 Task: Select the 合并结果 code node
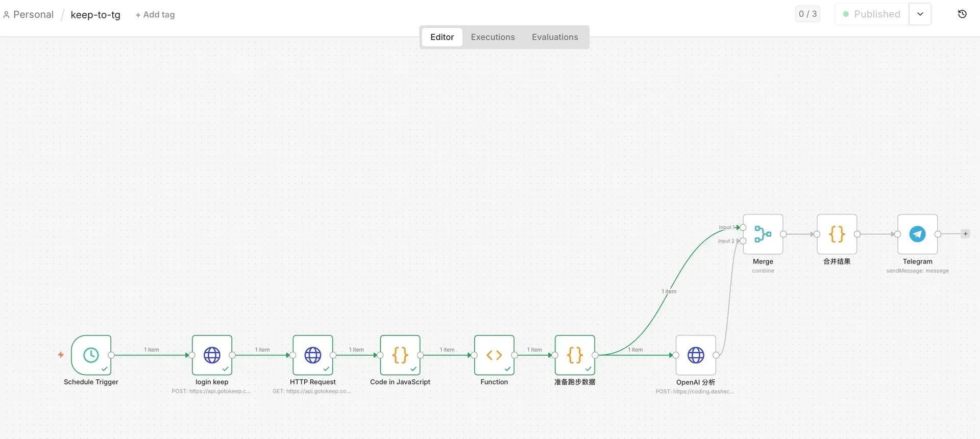[x=837, y=234]
